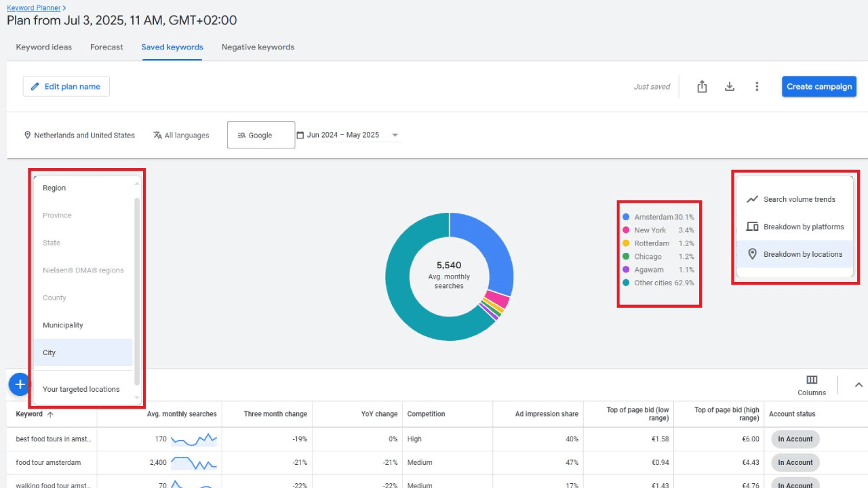Download the keyword plan
Screen dimensions: 868x488
click(x=729, y=86)
